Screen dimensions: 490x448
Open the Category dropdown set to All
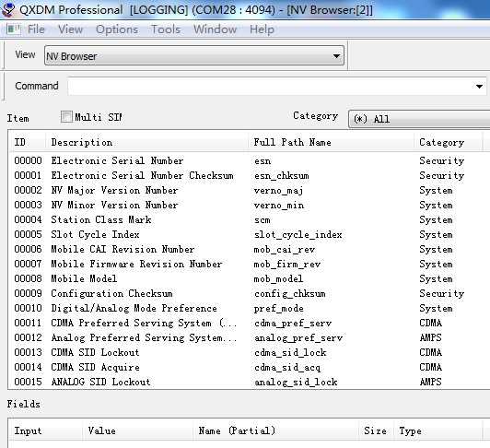click(x=419, y=119)
